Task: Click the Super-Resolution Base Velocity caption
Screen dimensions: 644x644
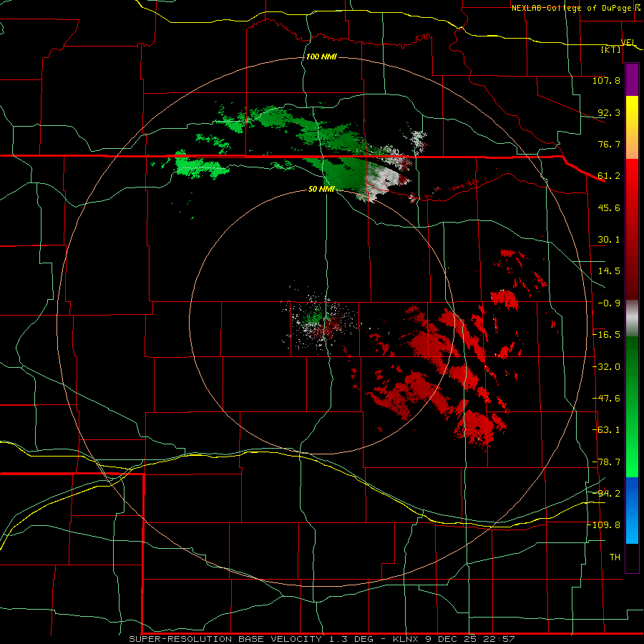Action: click(322, 639)
